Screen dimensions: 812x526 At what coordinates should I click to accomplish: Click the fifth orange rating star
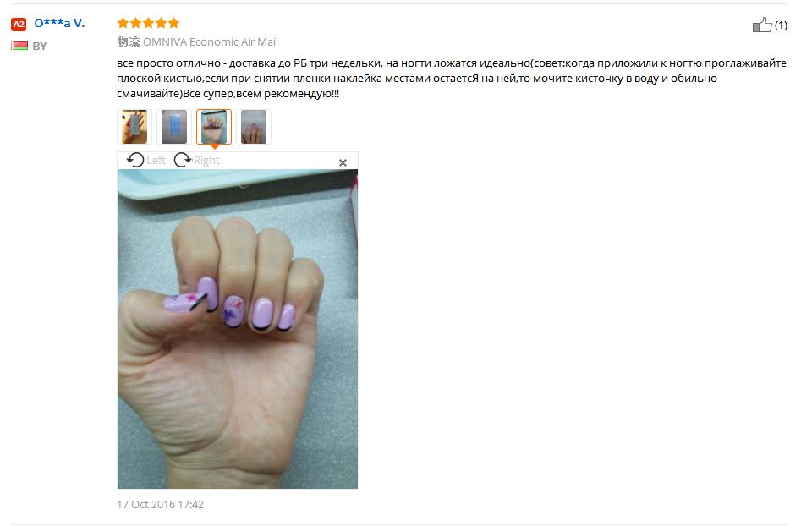173,23
